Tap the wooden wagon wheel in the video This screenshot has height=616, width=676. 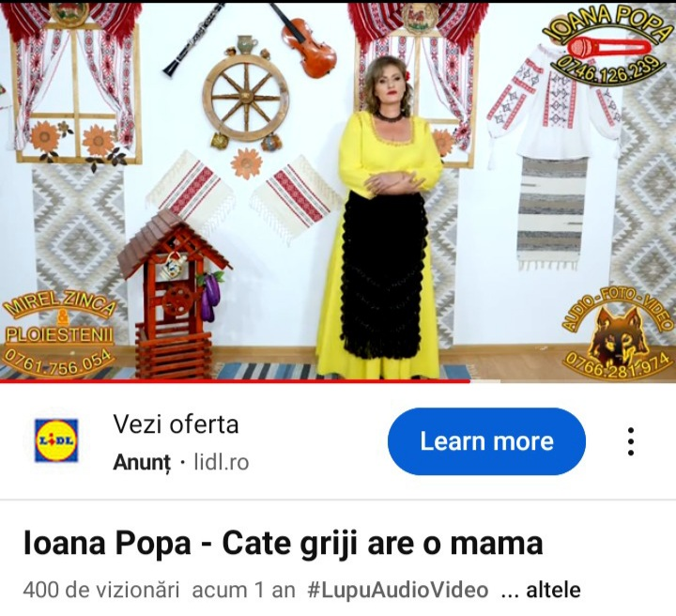pyautogui.click(x=246, y=96)
